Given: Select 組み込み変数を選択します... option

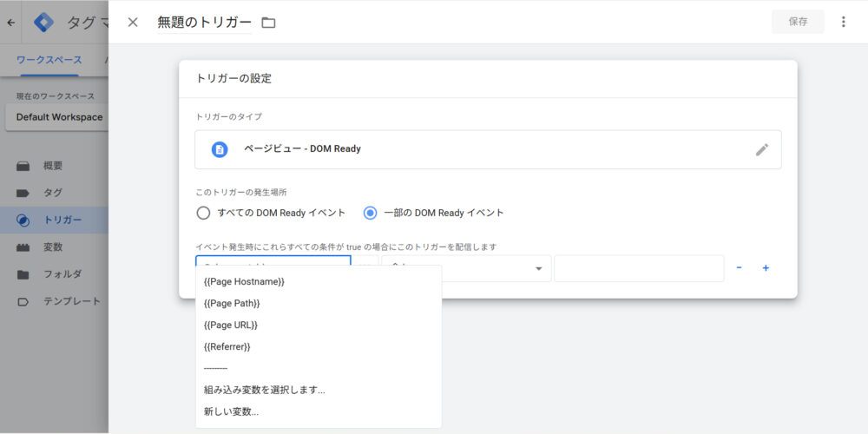Looking at the screenshot, I should click(x=264, y=391).
